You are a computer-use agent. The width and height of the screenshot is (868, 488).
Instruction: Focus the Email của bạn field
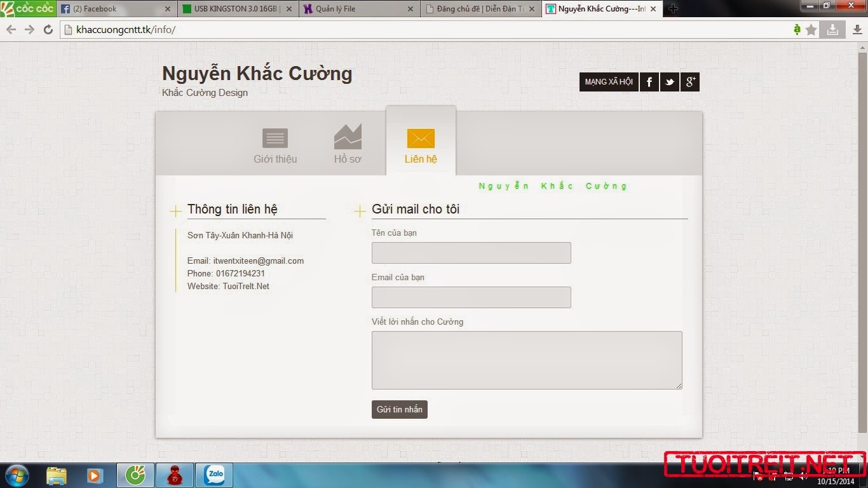[x=471, y=297]
